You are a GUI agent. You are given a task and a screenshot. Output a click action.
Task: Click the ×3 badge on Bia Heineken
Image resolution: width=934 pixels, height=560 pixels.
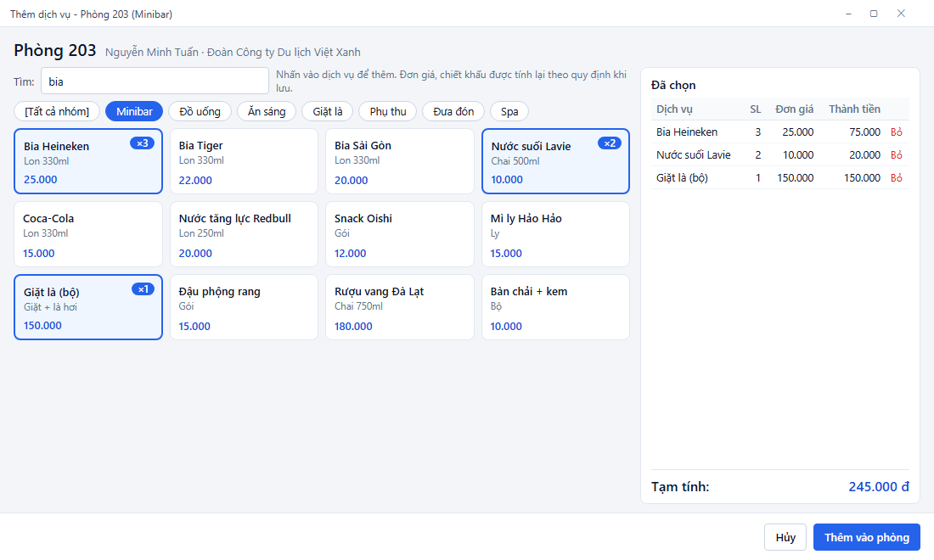tap(143, 143)
